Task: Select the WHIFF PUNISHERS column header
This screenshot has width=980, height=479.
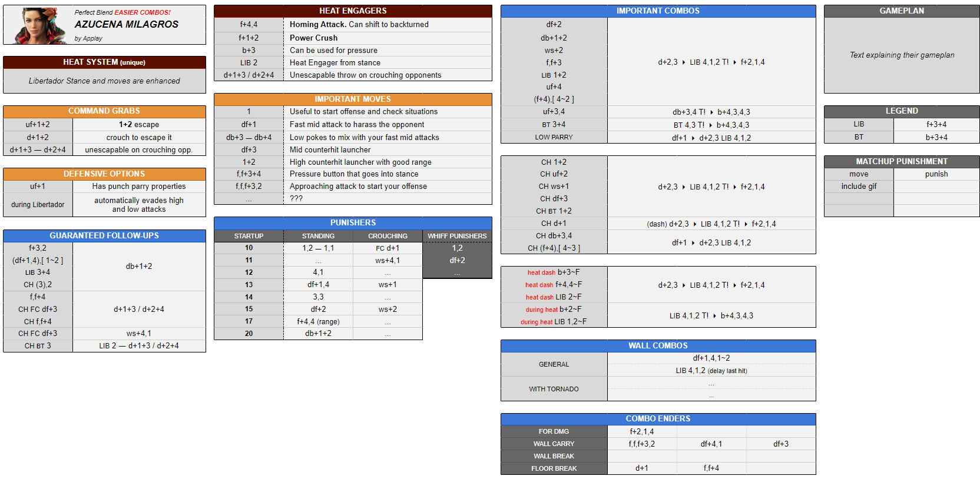Action: tap(457, 236)
